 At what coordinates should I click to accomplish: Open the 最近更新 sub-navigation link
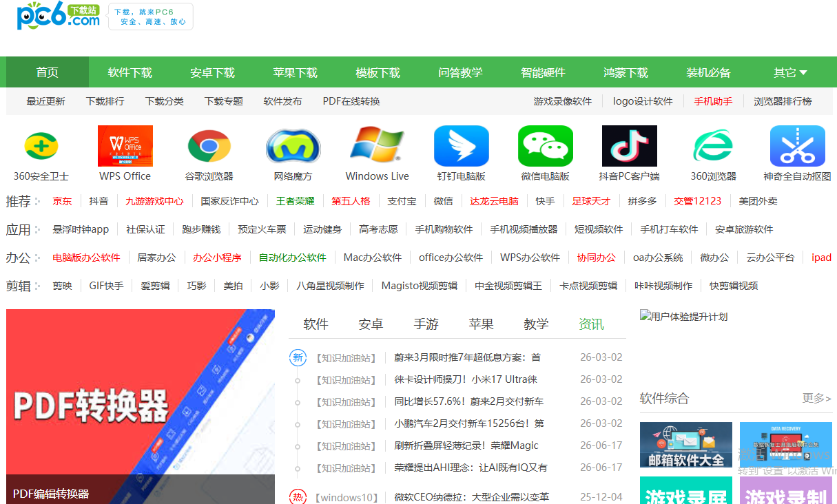tap(46, 101)
